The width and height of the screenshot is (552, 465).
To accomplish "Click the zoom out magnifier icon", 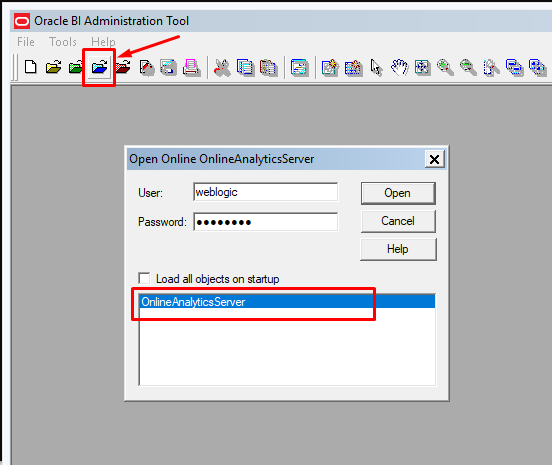I will pyautogui.click(x=468, y=68).
